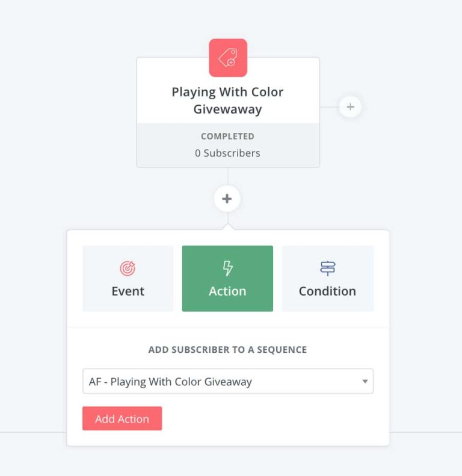Click the Event target icon
The height and width of the screenshot is (476, 462).
coord(128,269)
